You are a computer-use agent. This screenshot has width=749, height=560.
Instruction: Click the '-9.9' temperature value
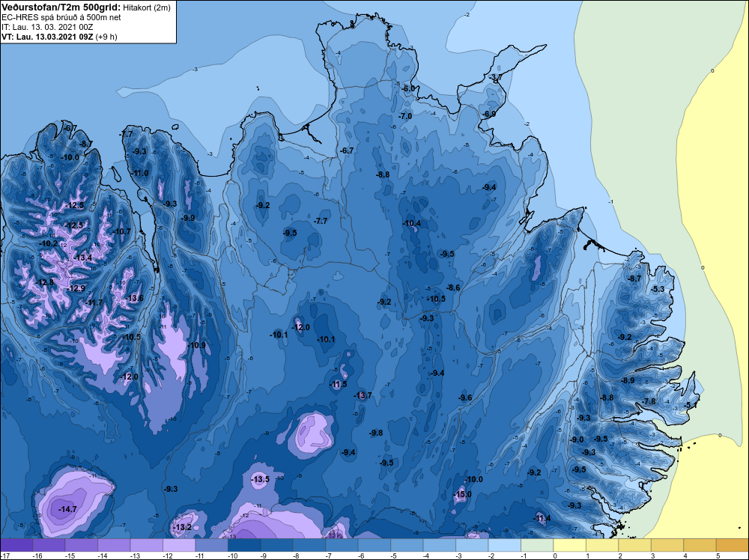coord(188,218)
